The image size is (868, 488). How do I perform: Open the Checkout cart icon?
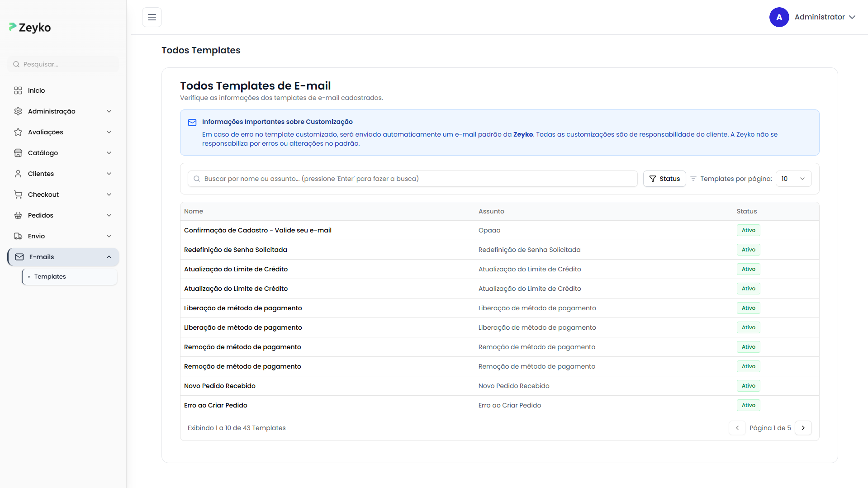(18, 194)
